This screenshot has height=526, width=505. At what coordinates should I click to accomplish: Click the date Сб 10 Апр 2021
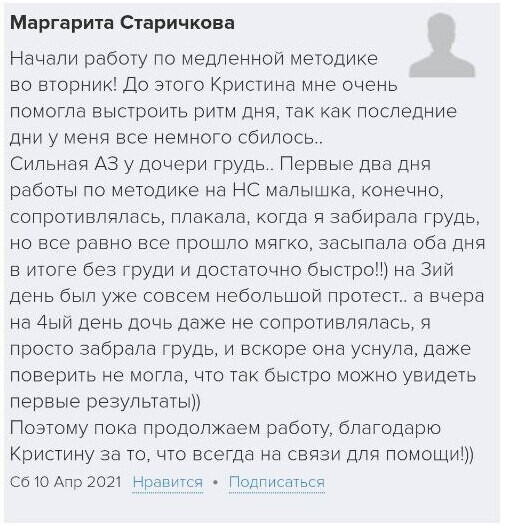pyautogui.click(x=66, y=482)
